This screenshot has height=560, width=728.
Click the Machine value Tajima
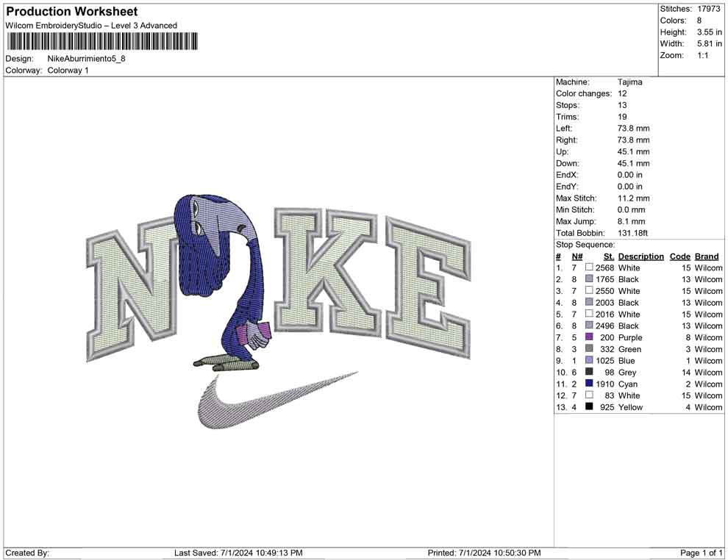[630, 82]
